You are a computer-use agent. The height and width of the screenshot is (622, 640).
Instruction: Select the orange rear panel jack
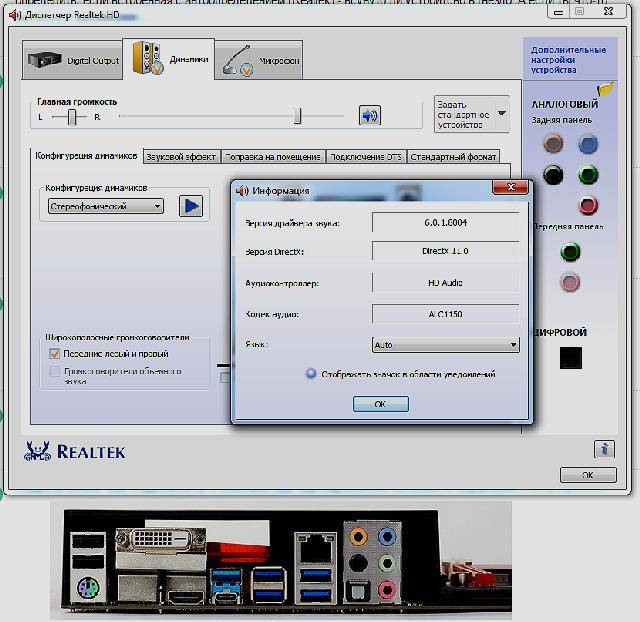pyautogui.click(x=553, y=144)
